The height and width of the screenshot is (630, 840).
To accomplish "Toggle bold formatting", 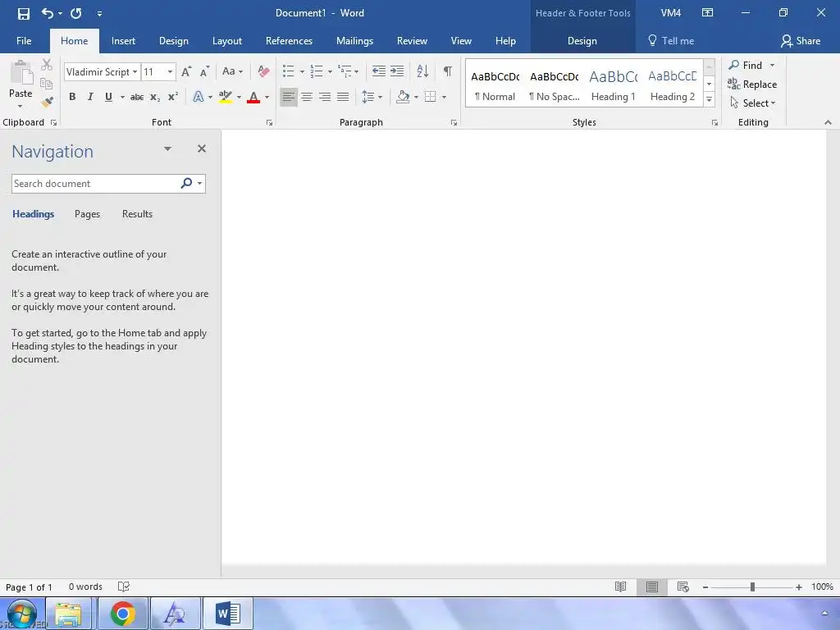I will 72,97.
